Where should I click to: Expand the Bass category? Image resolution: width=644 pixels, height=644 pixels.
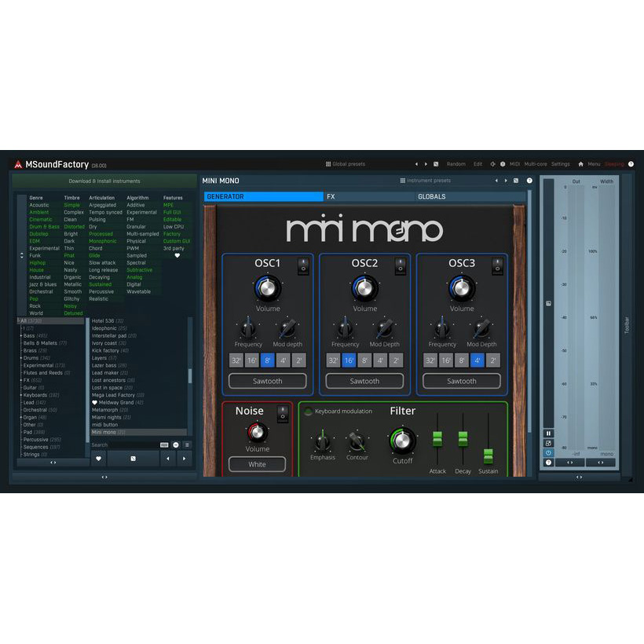[x=21, y=335]
